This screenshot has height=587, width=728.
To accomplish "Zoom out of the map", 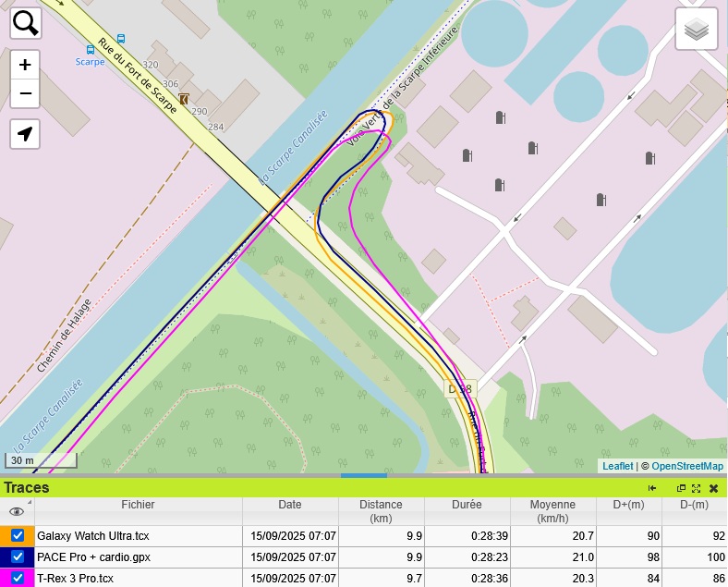I will [26, 93].
